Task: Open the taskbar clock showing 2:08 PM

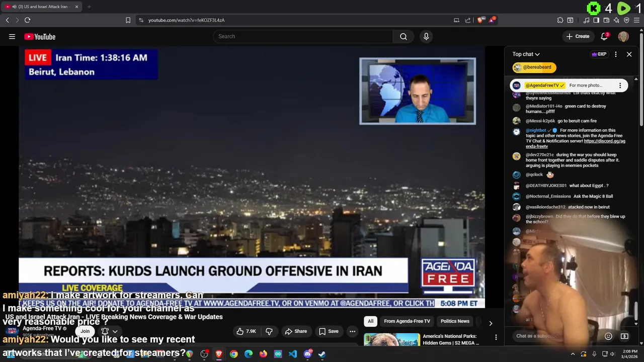Action: [x=629, y=354]
